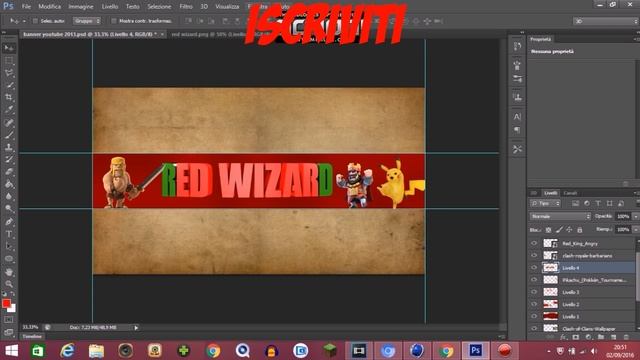Image resolution: width=640 pixels, height=360 pixels.
Task: Select the Type tool
Action: click(x=9, y=234)
